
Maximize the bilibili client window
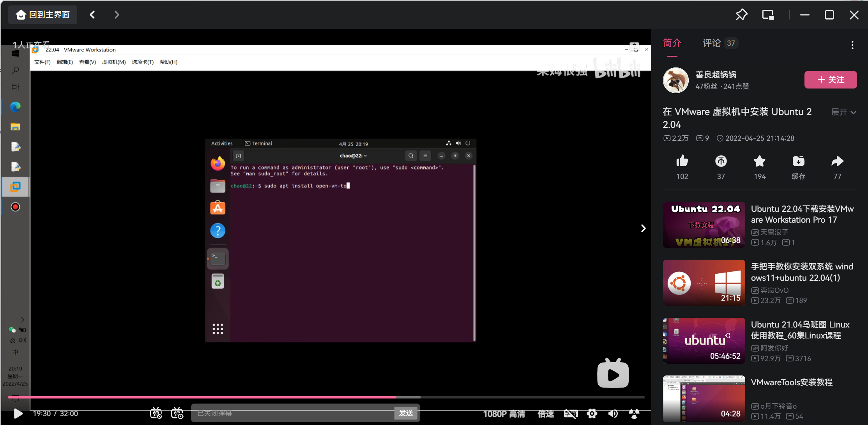[x=829, y=15]
